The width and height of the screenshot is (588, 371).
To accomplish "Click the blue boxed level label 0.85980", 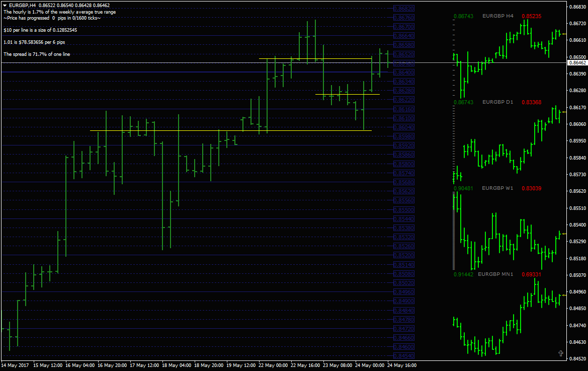I will [404, 136].
